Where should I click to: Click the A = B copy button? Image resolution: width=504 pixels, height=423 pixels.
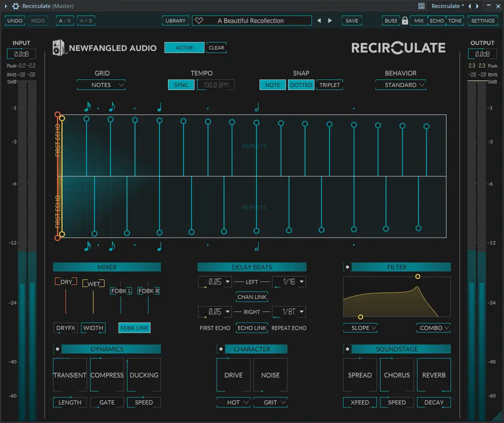click(x=86, y=20)
